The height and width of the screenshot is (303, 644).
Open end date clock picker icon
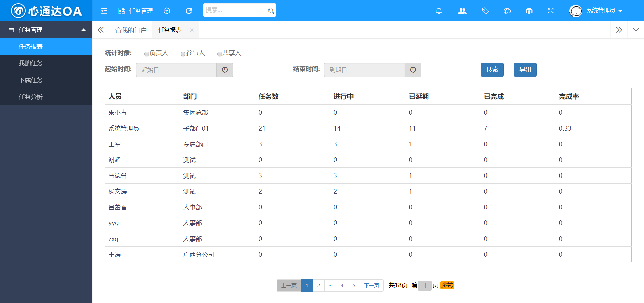(x=413, y=70)
